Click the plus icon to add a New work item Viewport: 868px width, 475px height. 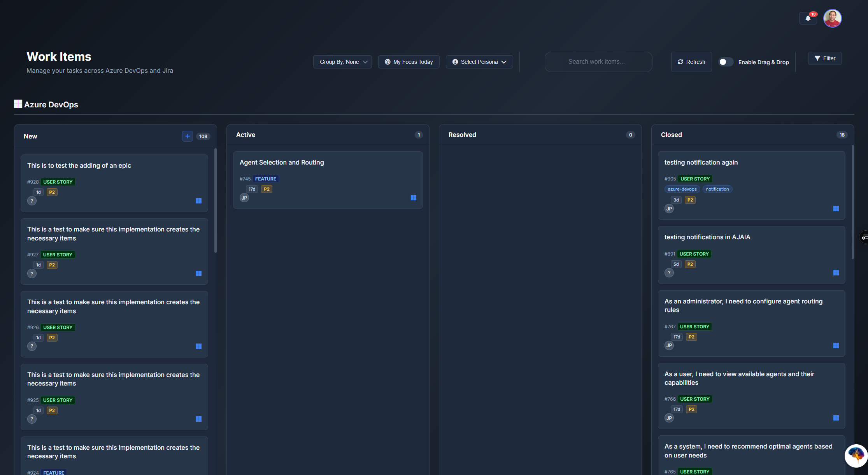188,136
